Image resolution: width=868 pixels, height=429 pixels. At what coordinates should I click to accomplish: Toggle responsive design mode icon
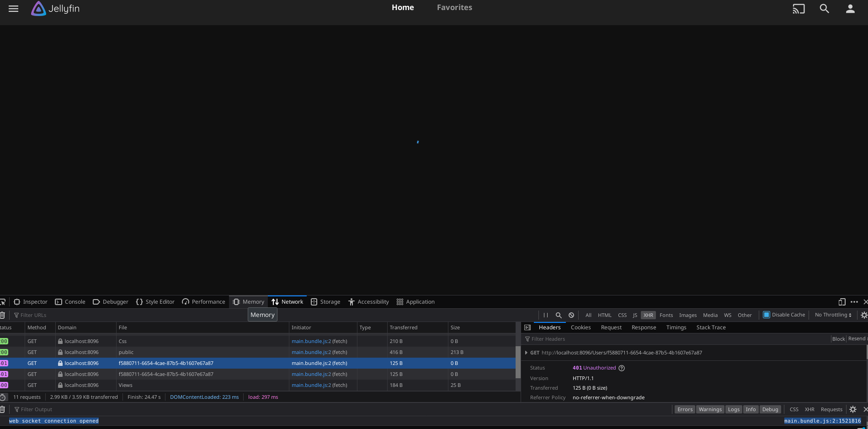point(842,302)
